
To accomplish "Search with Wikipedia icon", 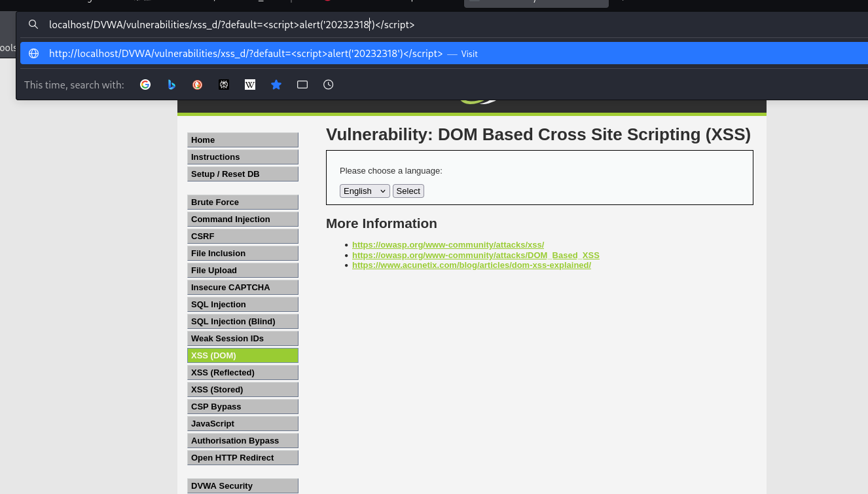I will point(250,85).
